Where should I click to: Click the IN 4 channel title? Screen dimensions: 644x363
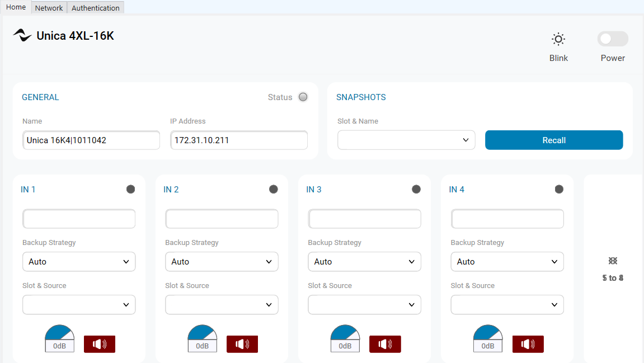[457, 189]
